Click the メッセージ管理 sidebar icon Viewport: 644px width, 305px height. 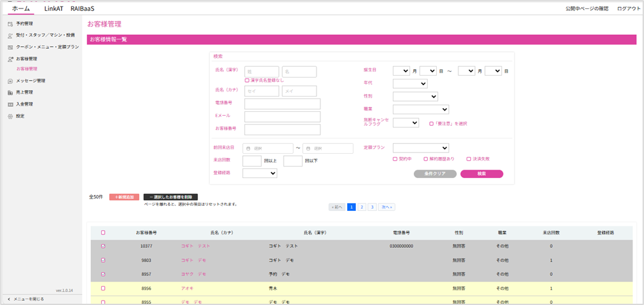click(x=10, y=81)
